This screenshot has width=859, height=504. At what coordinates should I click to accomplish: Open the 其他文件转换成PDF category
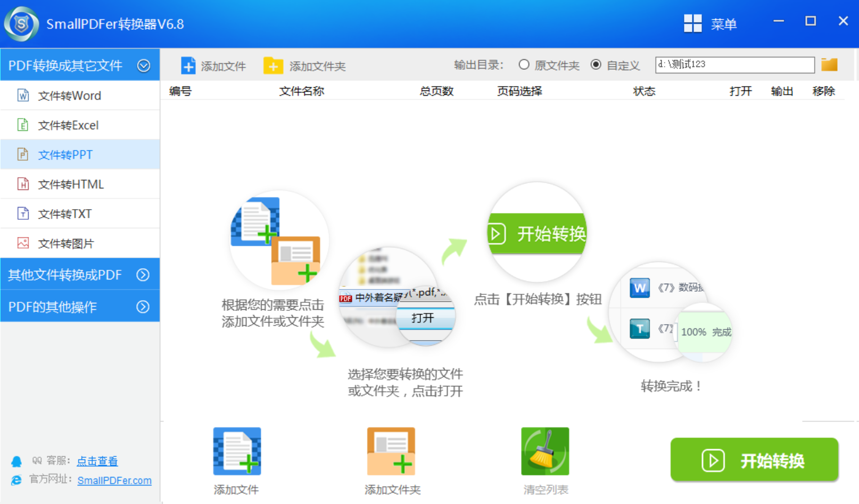pyautogui.click(x=80, y=274)
